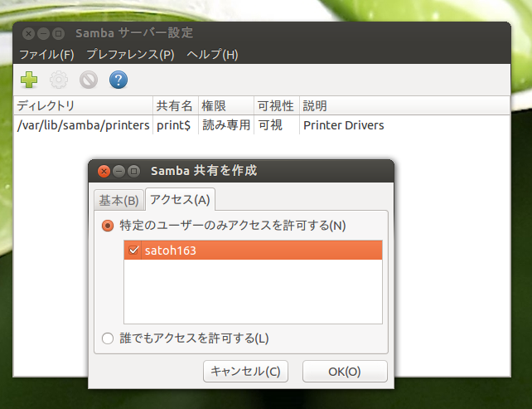Confirm with the OK(O) button
Viewport: 532px width, 409px height.
(x=345, y=372)
